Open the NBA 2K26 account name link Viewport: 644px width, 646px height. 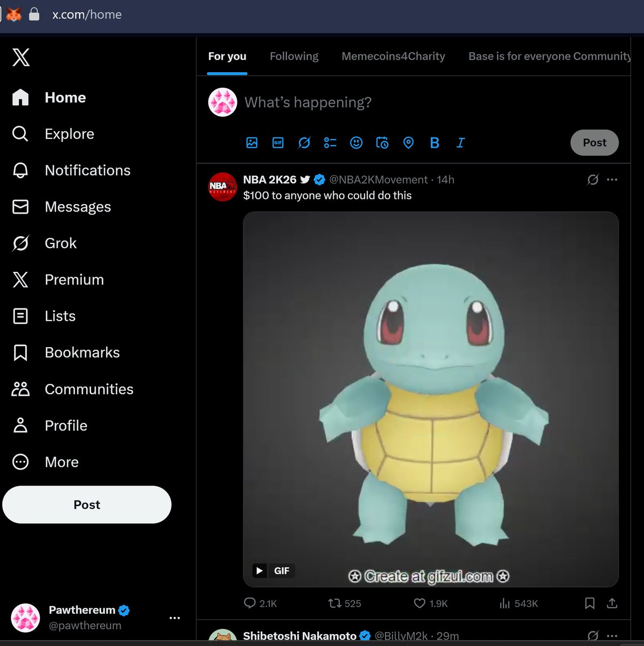(270, 180)
